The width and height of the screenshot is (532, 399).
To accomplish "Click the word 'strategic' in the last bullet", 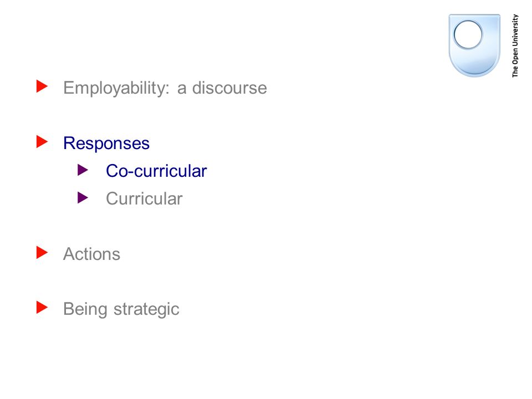I will [146, 310].
